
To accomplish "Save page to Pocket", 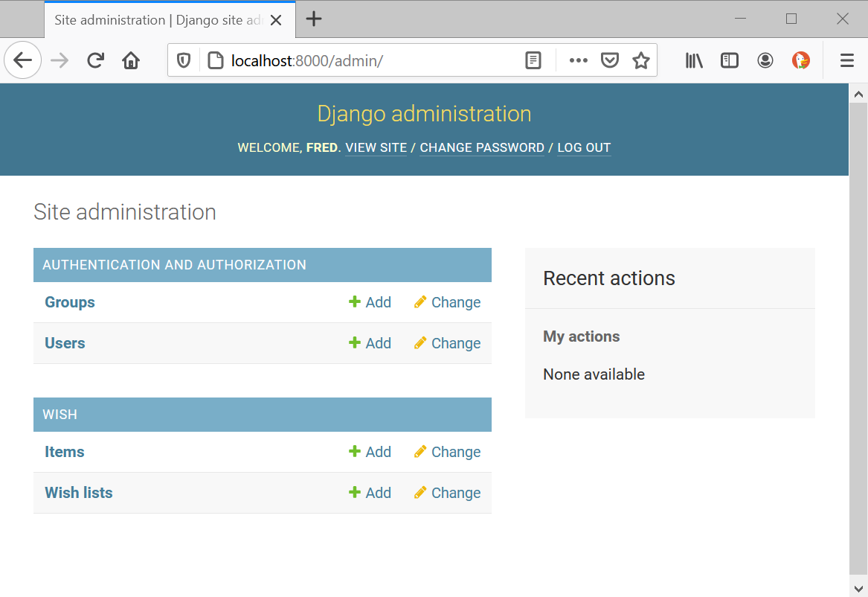I will tap(609, 60).
